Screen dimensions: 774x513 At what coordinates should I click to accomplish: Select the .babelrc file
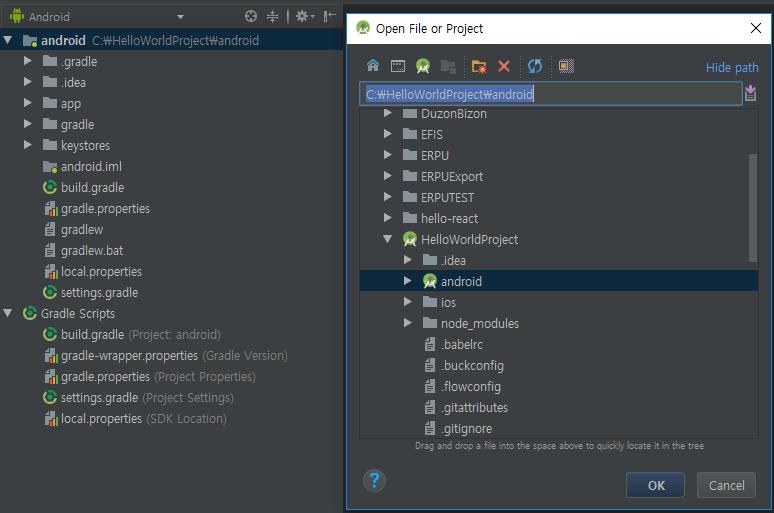[x=454, y=344]
